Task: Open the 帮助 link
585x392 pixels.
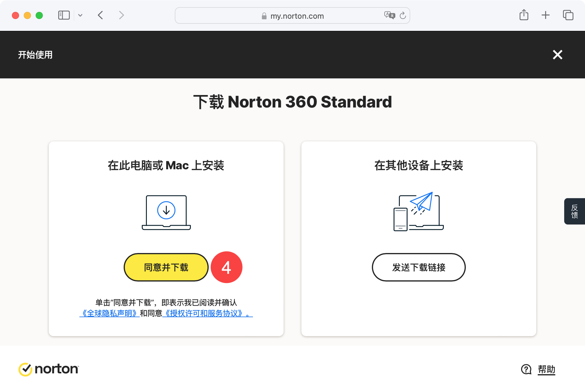Action: 546,369
